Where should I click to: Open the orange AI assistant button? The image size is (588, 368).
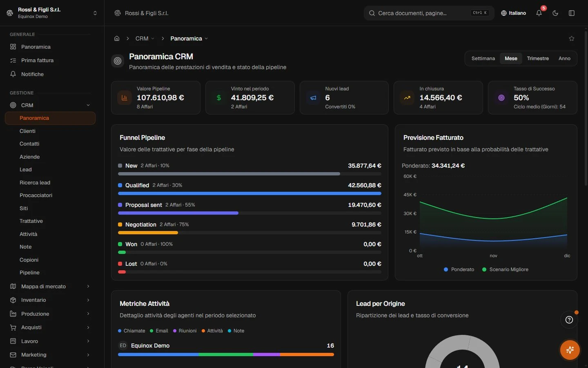(x=570, y=350)
